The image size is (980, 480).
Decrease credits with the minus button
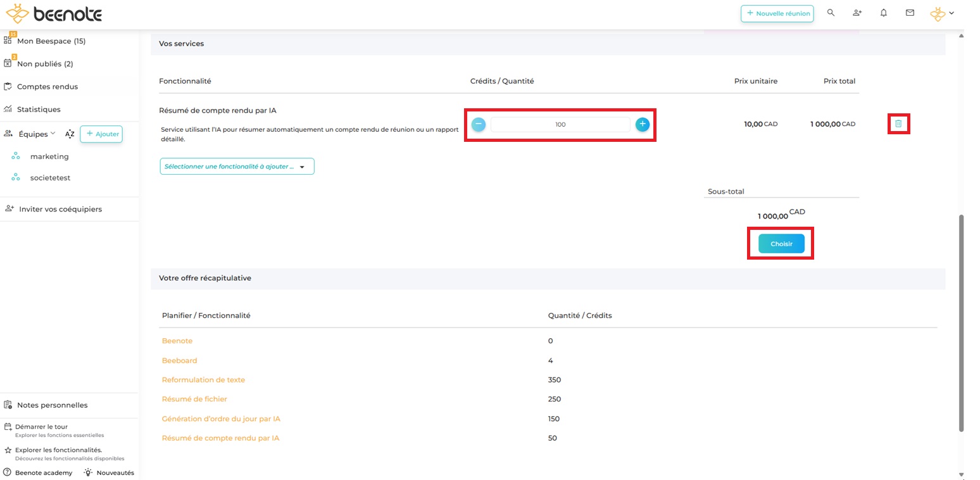(x=479, y=124)
